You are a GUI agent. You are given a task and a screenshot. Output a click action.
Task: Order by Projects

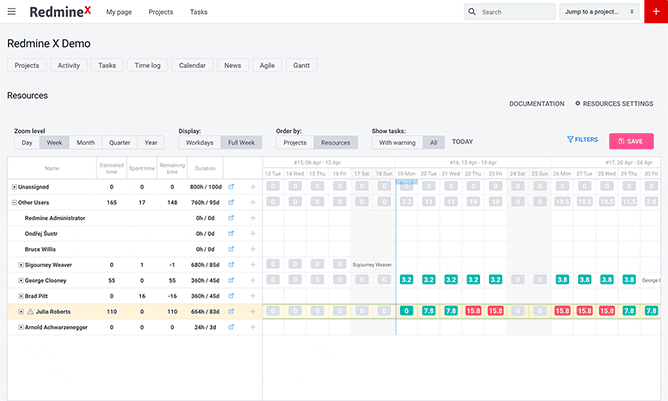pos(295,142)
